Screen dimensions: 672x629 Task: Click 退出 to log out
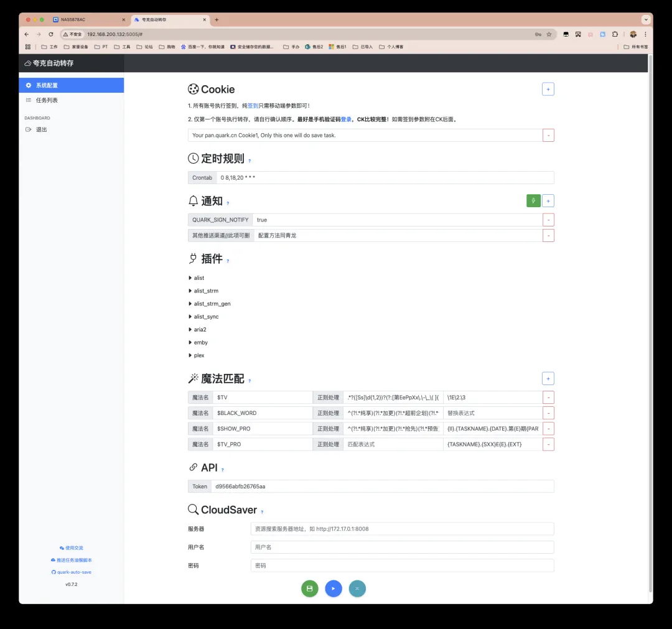tap(41, 129)
